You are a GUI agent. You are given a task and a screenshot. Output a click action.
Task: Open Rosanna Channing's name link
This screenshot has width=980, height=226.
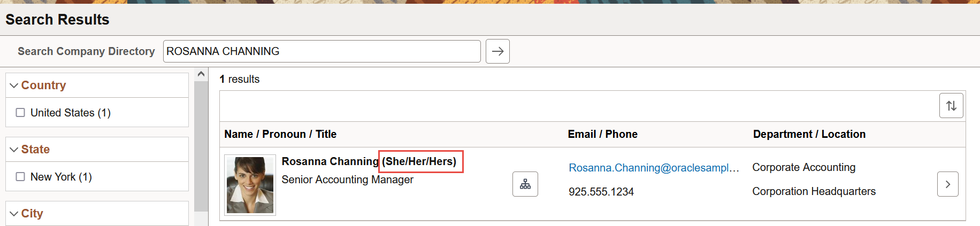point(330,161)
